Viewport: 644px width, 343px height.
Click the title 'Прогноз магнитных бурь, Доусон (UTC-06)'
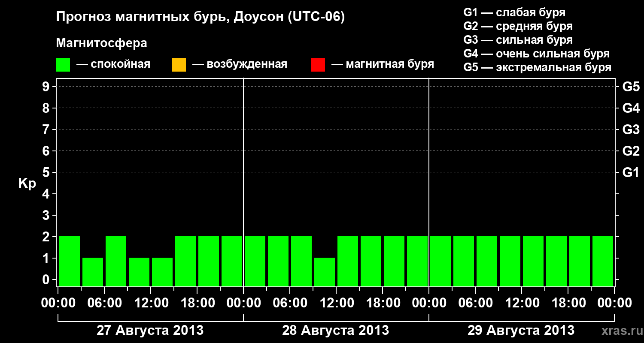click(x=200, y=17)
